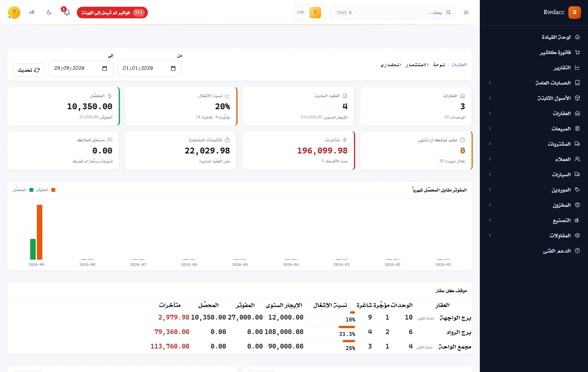Click the tall orange 2026-09 chart bar
This screenshot has height=372, width=588.
click(40, 232)
